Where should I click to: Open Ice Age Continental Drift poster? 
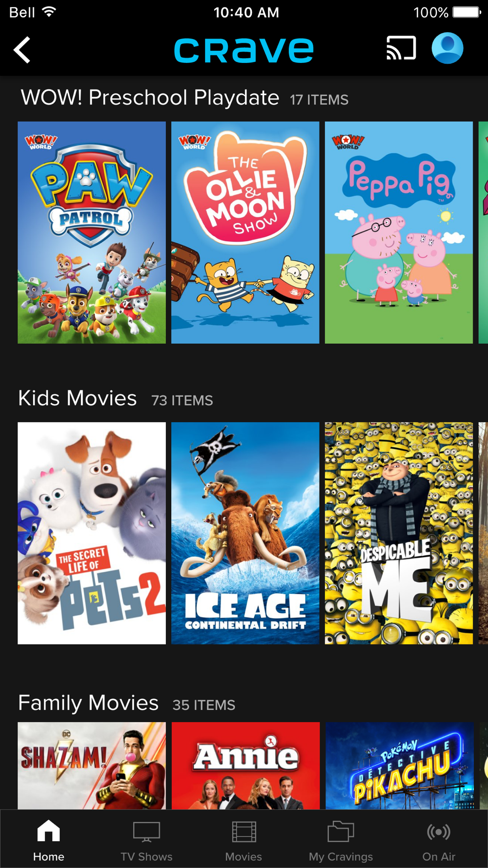click(245, 533)
